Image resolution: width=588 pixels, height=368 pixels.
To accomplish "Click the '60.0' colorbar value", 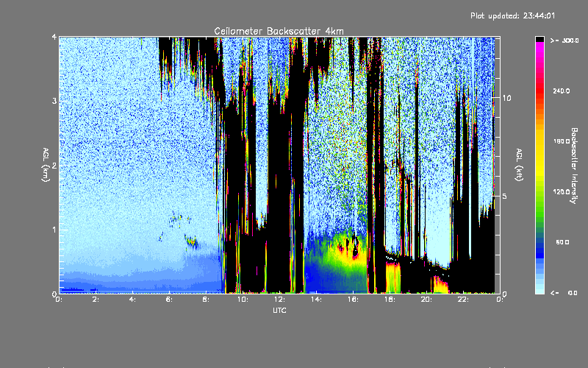I will [x=562, y=242].
